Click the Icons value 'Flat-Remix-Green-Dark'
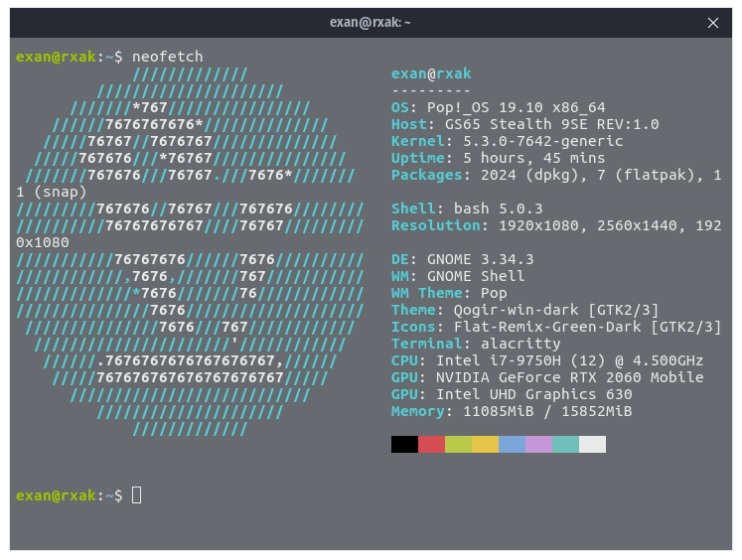The width and height of the screenshot is (742, 560). click(547, 327)
